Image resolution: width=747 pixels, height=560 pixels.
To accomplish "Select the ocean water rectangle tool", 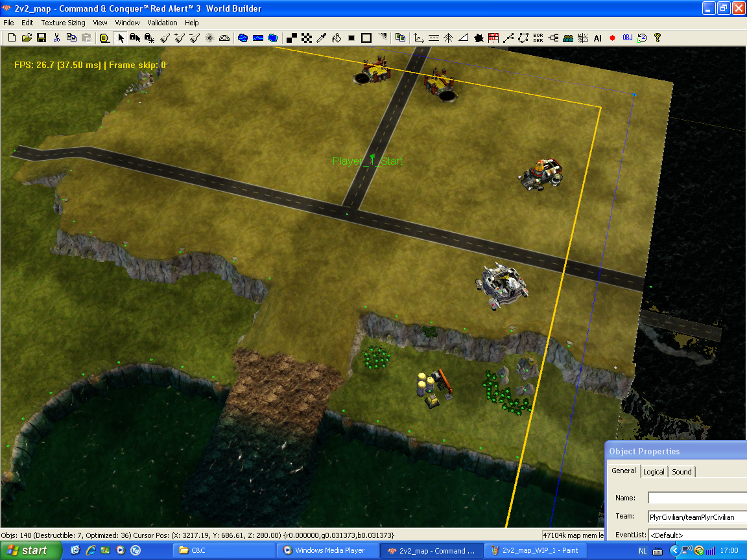I will click(257, 38).
